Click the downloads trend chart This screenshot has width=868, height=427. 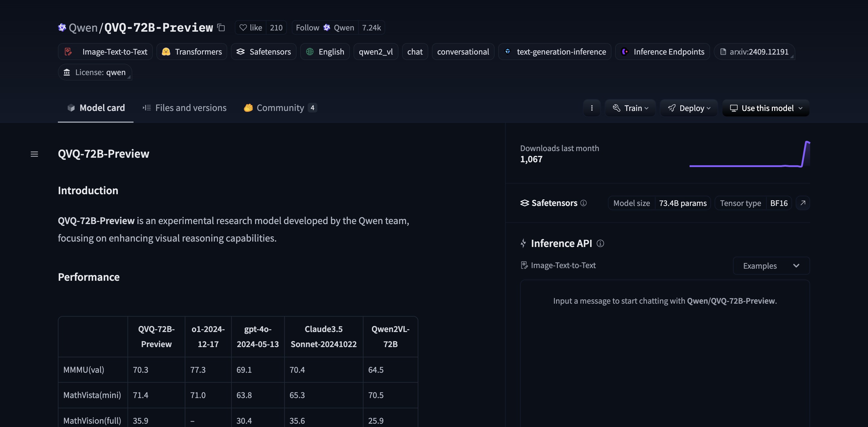(x=749, y=154)
